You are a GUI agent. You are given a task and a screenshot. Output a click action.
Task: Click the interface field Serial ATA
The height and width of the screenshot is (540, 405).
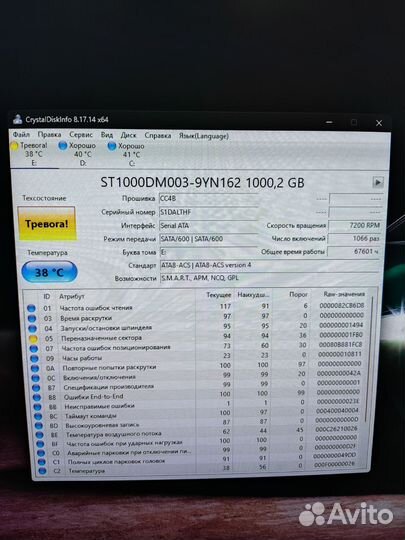pos(208,226)
